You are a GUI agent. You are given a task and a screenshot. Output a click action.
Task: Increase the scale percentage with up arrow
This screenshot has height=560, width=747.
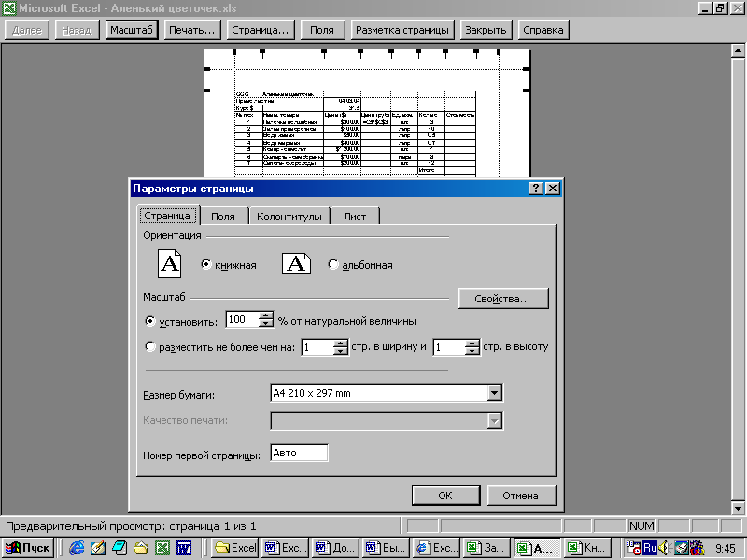coord(266,315)
